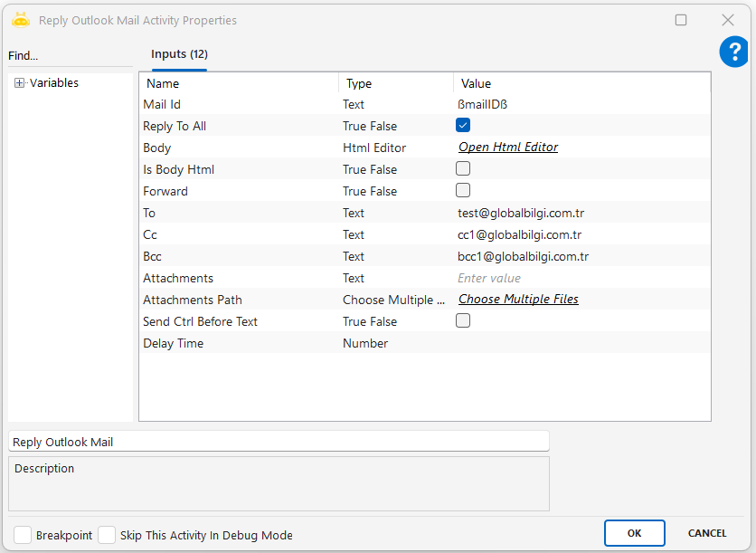Viewport: 756px width, 553px height.
Task: Switch to the Inputs (12) tab
Action: point(179,54)
